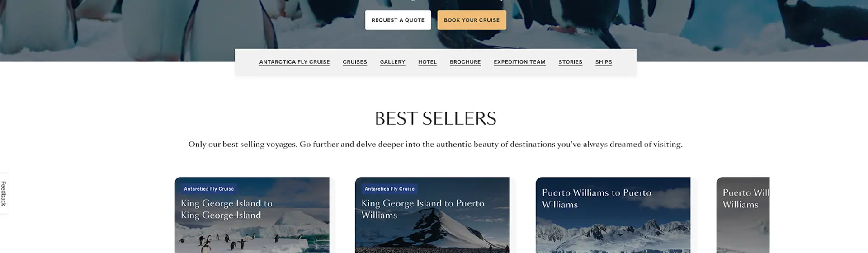Open the Gallery nav link
The image size is (868, 253).
coord(392,62)
